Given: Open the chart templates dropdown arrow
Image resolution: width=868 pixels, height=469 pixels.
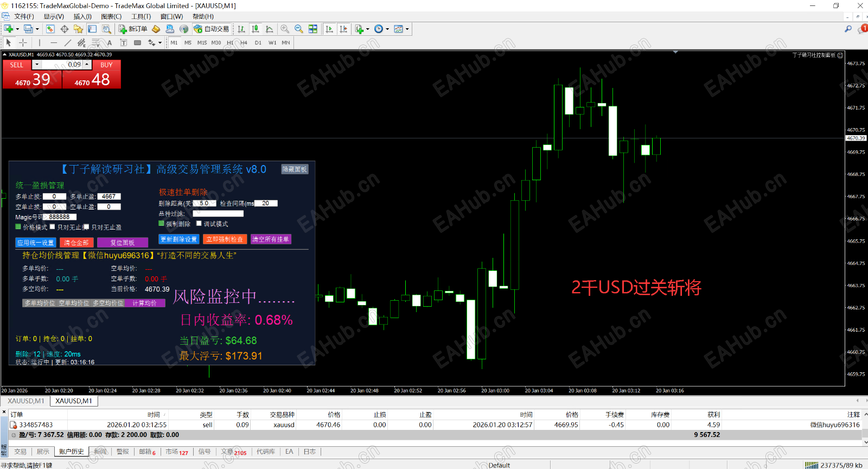Looking at the screenshot, I should pos(407,29).
